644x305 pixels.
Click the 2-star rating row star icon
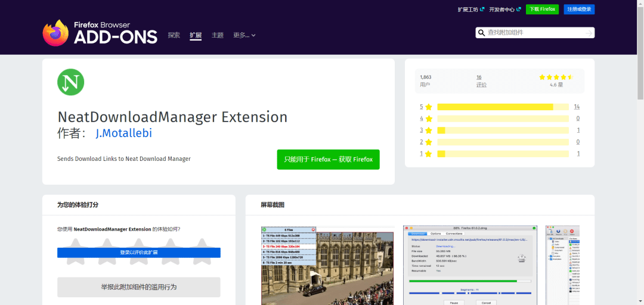point(429,142)
